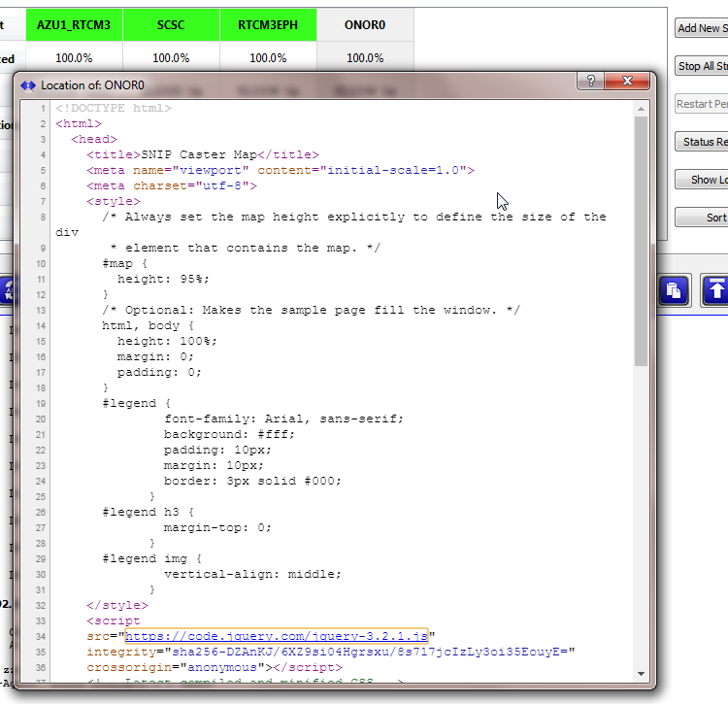
Task: Click the copy documents icon button
Action: (x=674, y=290)
